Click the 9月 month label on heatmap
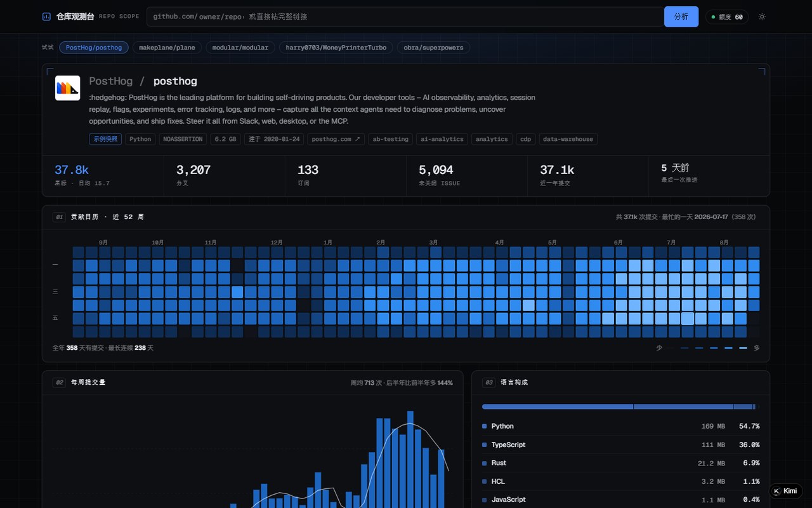This screenshot has width=812, height=508. pyautogui.click(x=104, y=243)
